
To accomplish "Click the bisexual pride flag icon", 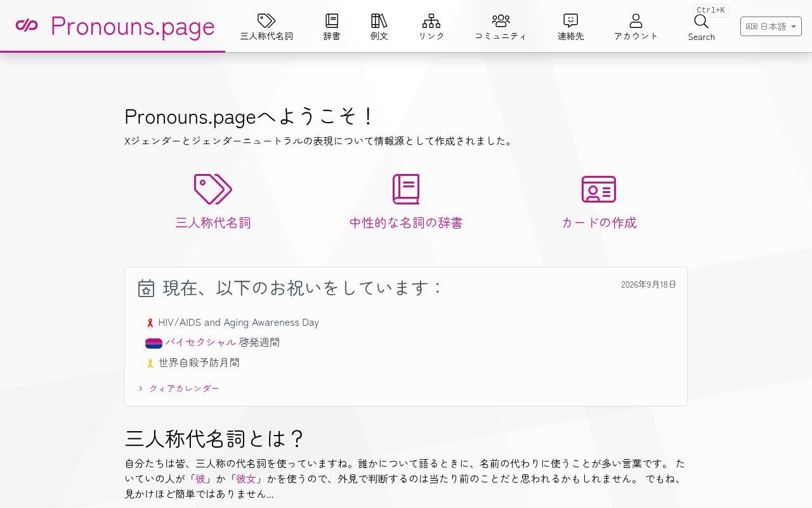I will pyautogui.click(x=154, y=344).
